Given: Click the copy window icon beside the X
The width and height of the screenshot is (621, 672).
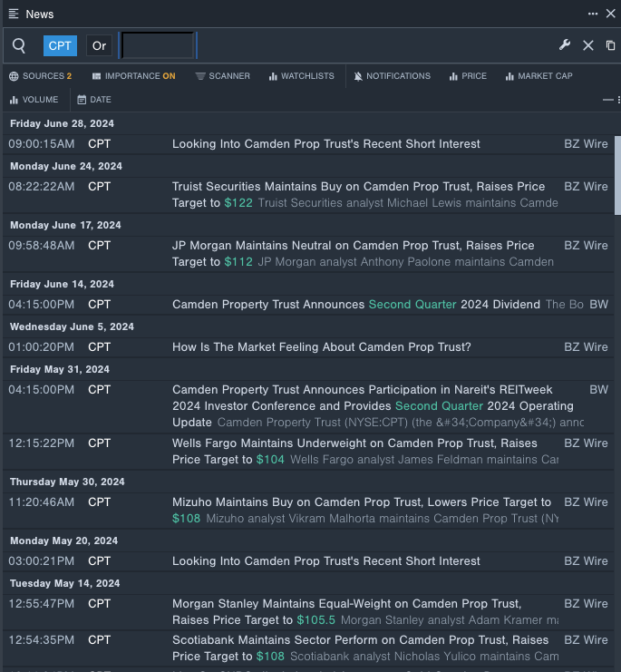Looking at the screenshot, I should coord(610,45).
